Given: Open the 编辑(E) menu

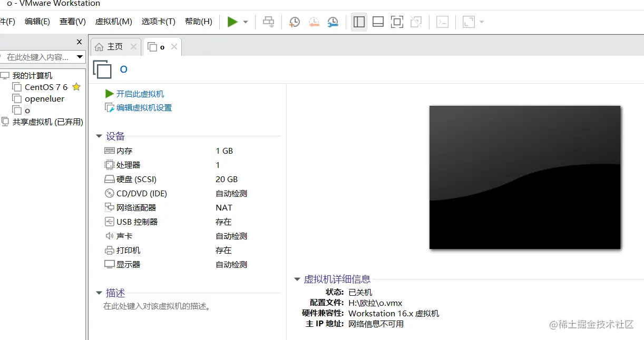Looking at the screenshot, I should (37, 22).
